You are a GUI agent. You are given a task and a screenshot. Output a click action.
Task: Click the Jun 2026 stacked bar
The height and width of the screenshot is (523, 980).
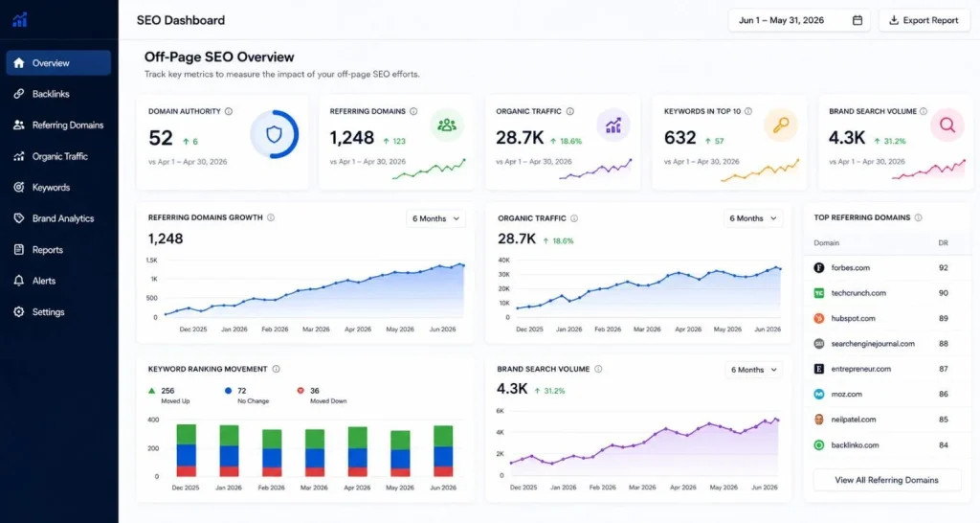click(x=443, y=451)
